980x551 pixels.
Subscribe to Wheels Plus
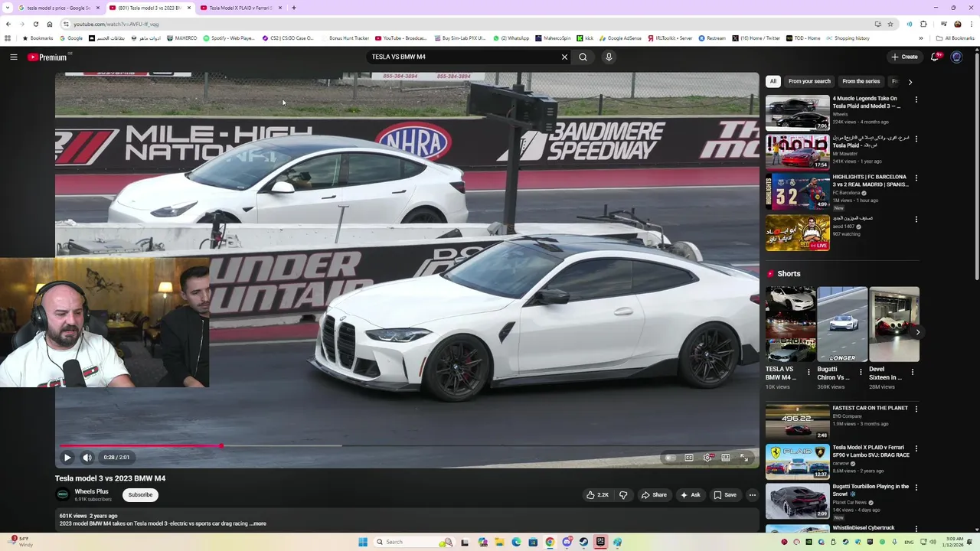[140, 495]
